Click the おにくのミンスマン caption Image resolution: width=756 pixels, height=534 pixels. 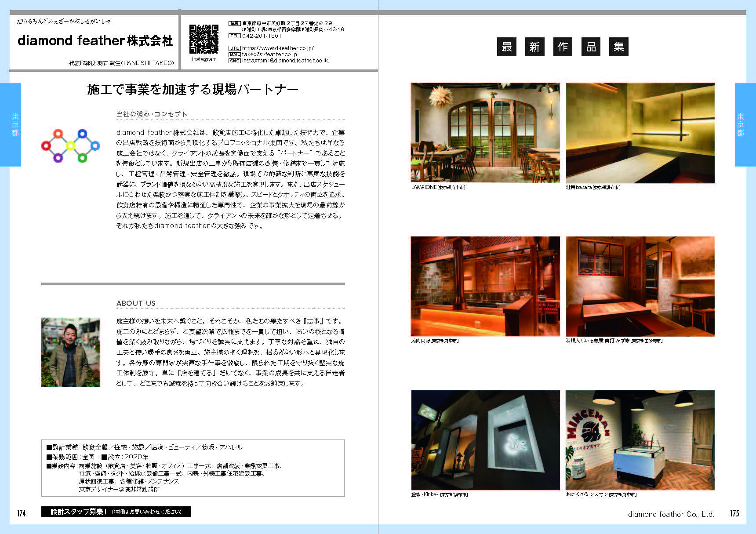tap(601, 494)
